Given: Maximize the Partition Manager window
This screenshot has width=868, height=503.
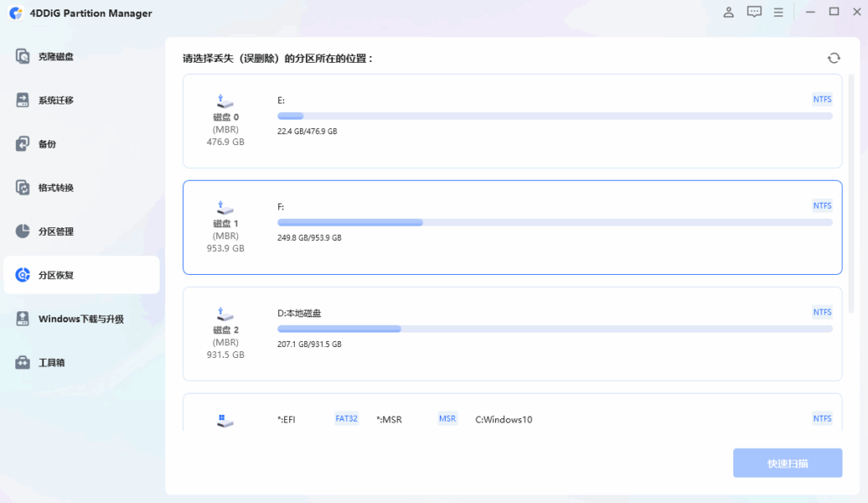Looking at the screenshot, I should click(834, 12).
